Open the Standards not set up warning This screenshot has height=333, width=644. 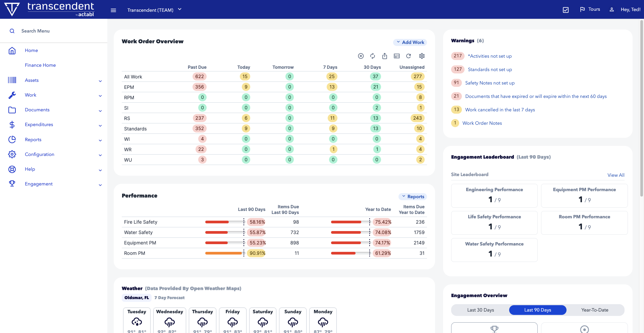tap(490, 69)
